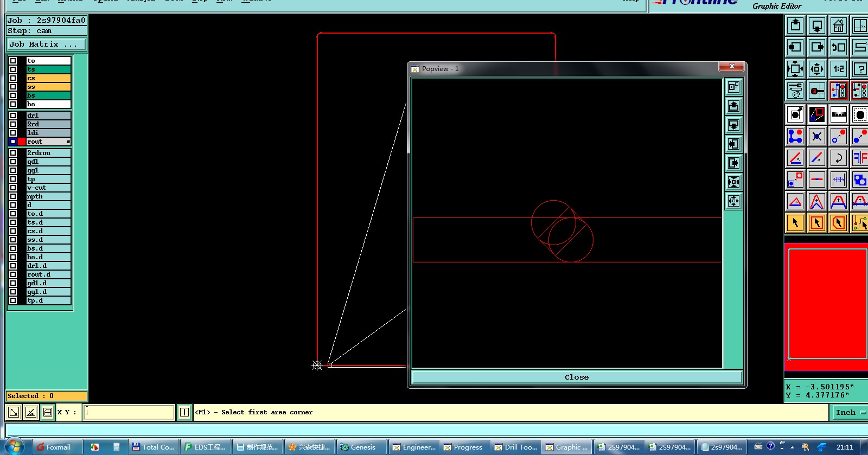868x455 pixels.
Task: Click Popview pan up icon
Action: click(x=733, y=106)
